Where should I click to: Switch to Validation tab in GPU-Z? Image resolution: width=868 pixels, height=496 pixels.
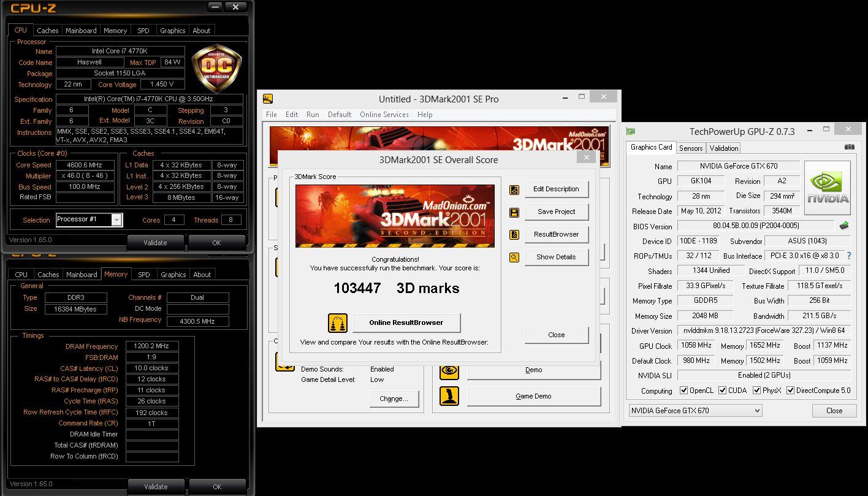(x=724, y=148)
